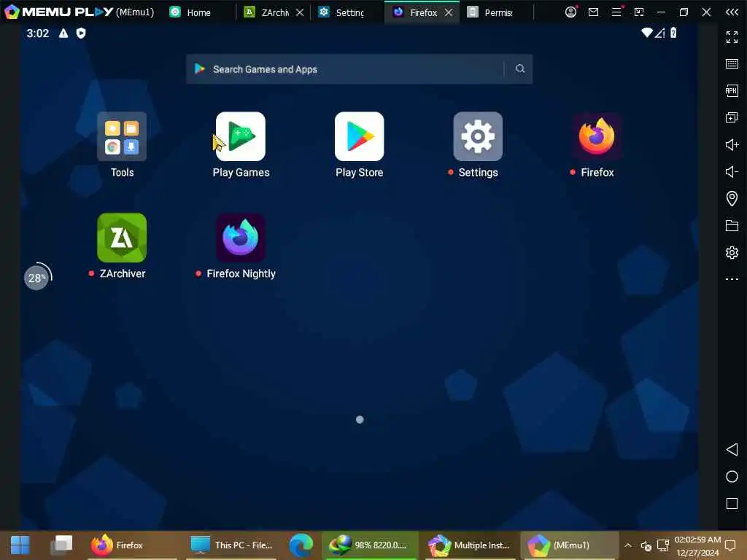This screenshot has height=560, width=747.
Task: Tap the Android Back triangle button
Action: click(732, 449)
